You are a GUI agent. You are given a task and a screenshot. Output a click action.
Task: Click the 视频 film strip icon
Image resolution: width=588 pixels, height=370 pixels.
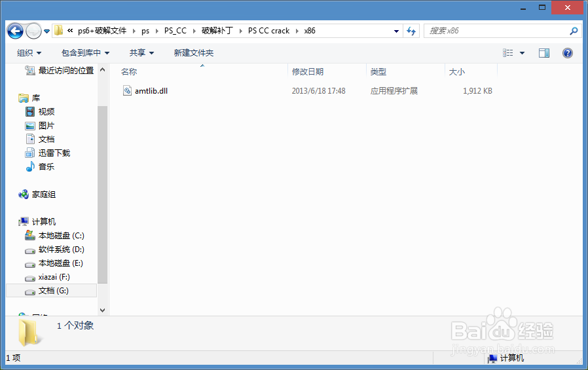coord(30,111)
